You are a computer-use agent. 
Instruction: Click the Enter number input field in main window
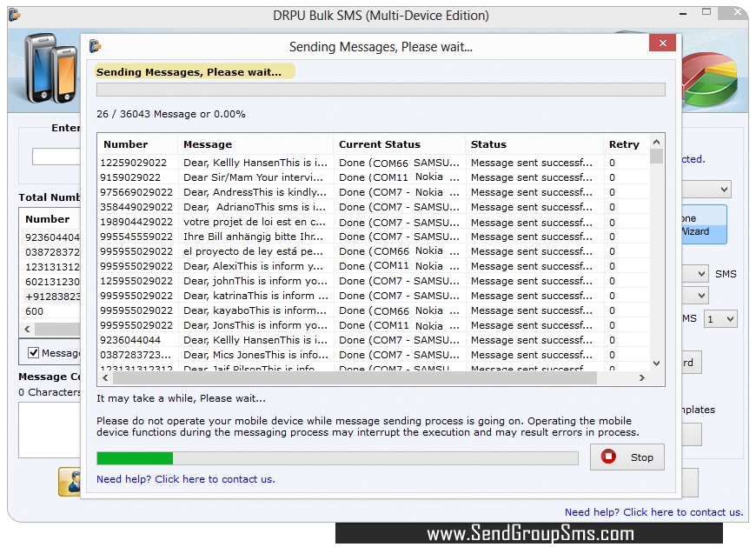click(56, 157)
